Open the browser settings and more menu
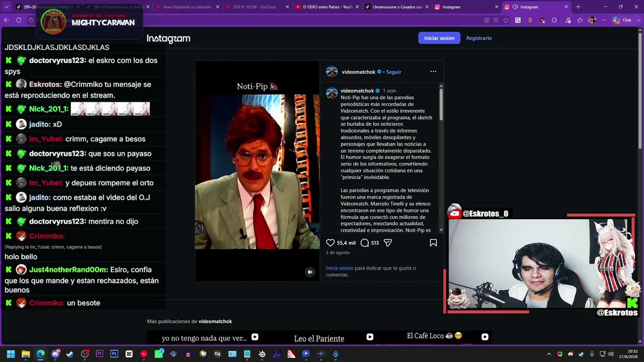The image size is (644, 362). click(604, 20)
